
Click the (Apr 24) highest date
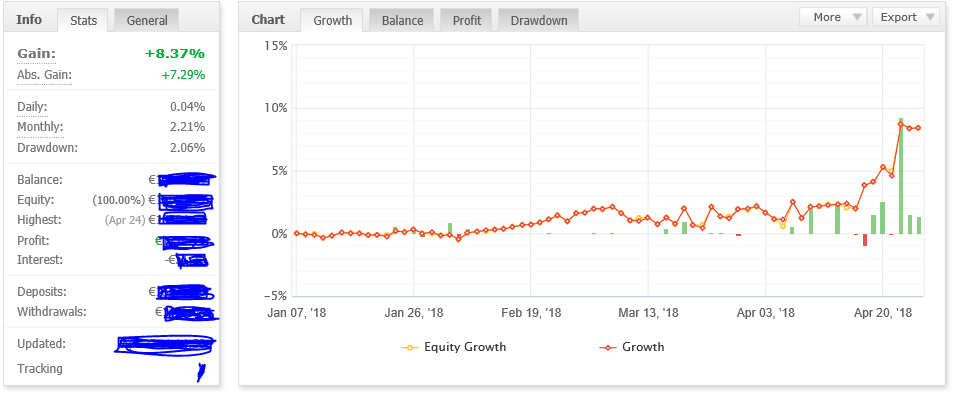click(125, 220)
